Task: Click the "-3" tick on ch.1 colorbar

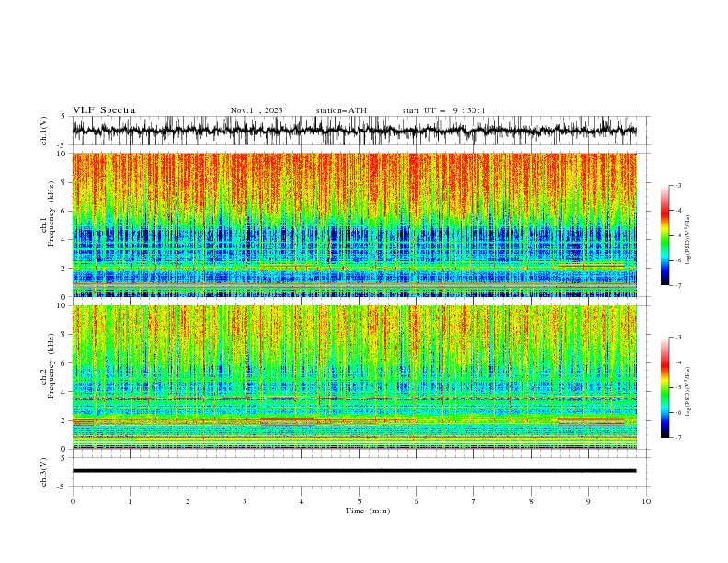Action: click(677, 185)
